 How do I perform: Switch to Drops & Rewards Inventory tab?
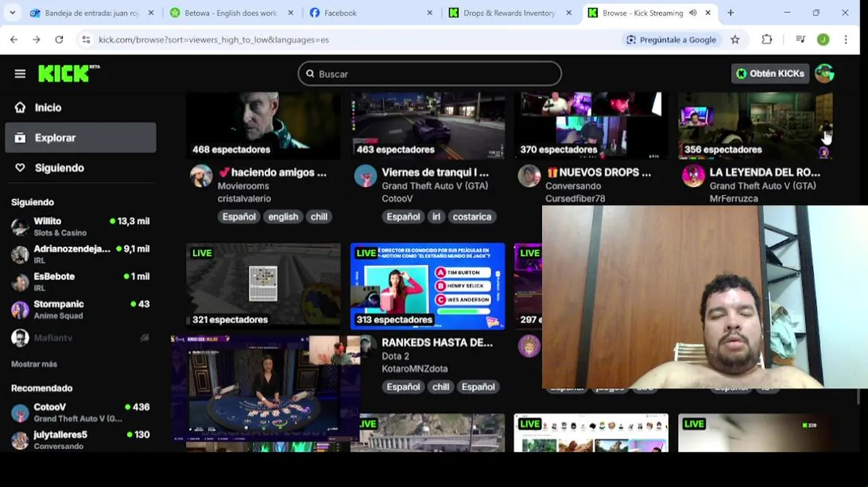click(510, 13)
